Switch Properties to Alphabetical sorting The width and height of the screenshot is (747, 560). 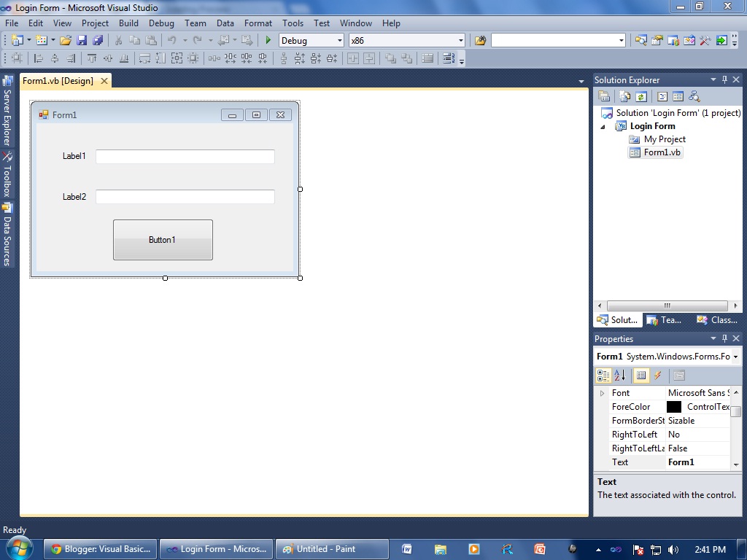(x=619, y=375)
